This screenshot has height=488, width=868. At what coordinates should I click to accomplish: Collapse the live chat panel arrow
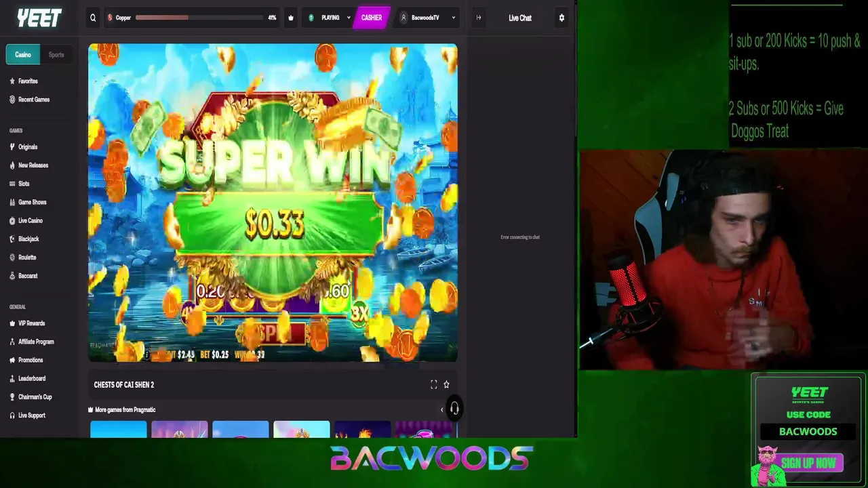click(x=479, y=18)
